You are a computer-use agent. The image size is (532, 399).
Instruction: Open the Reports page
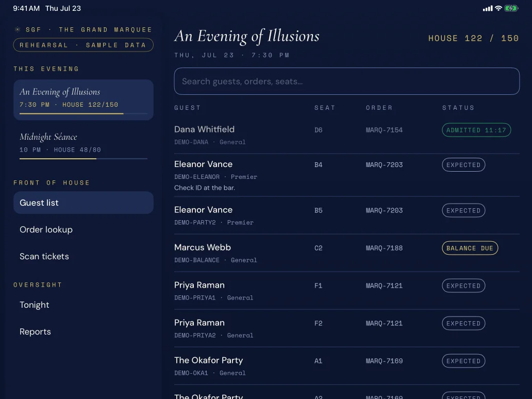pyautogui.click(x=84, y=331)
